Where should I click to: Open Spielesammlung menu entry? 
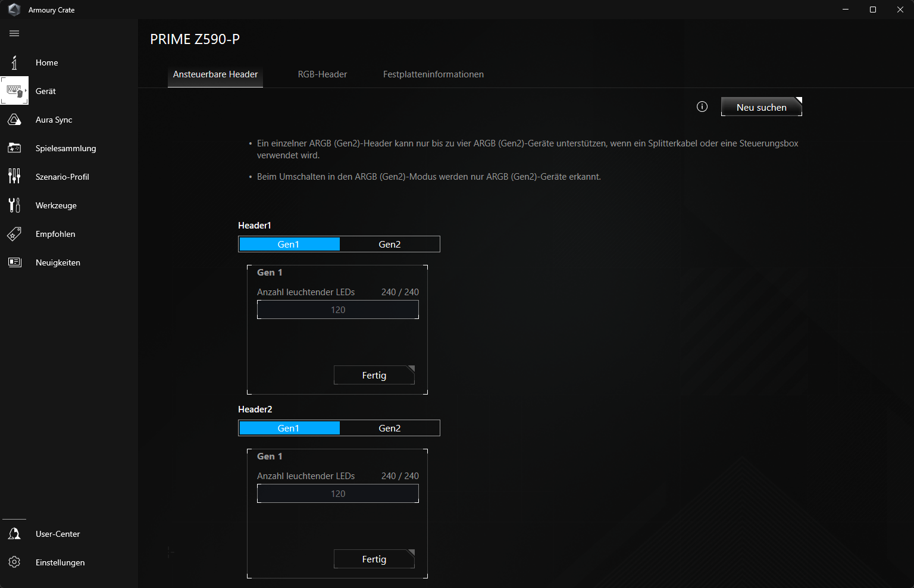point(66,148)
